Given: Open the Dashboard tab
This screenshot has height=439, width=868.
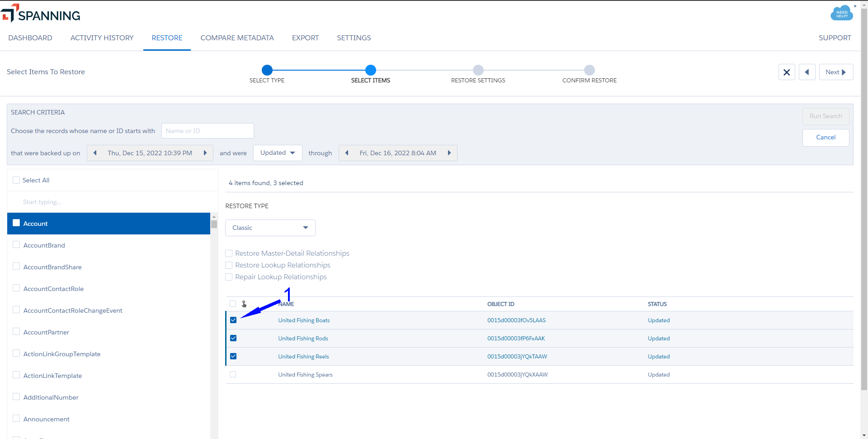Looking at the screenshot, I should pos(30,38).
